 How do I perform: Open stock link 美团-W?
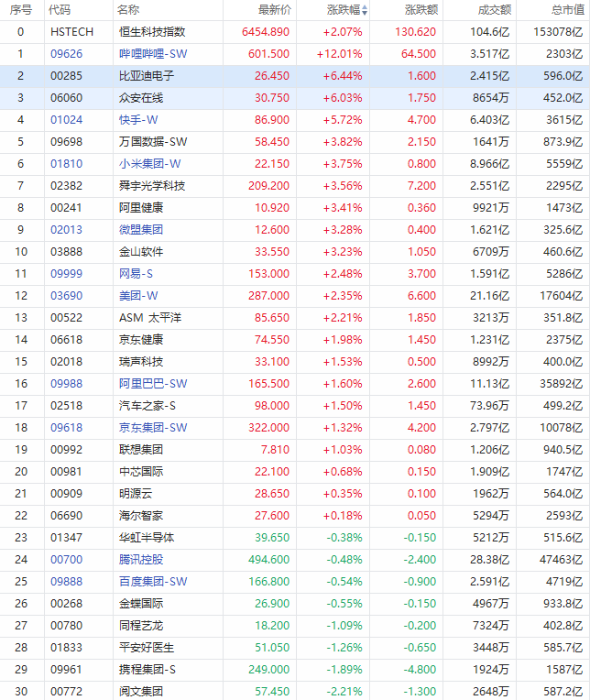(x=138, y=296)
